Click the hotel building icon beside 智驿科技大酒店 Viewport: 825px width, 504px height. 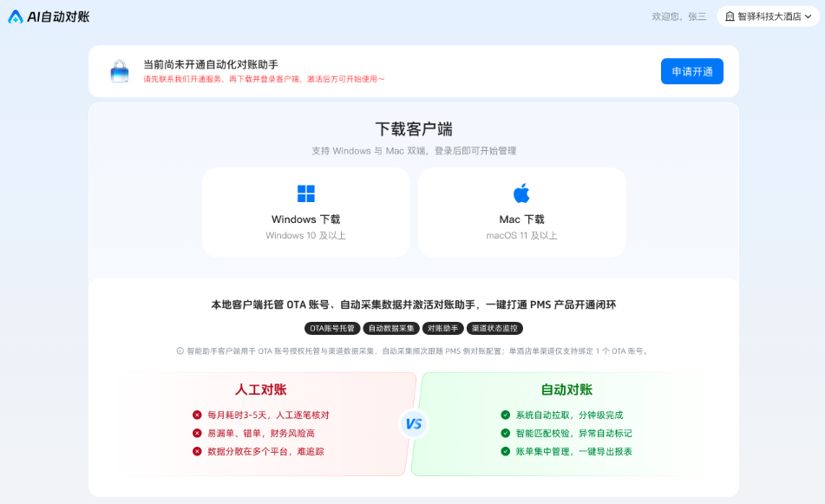click(x=730, y=16)
